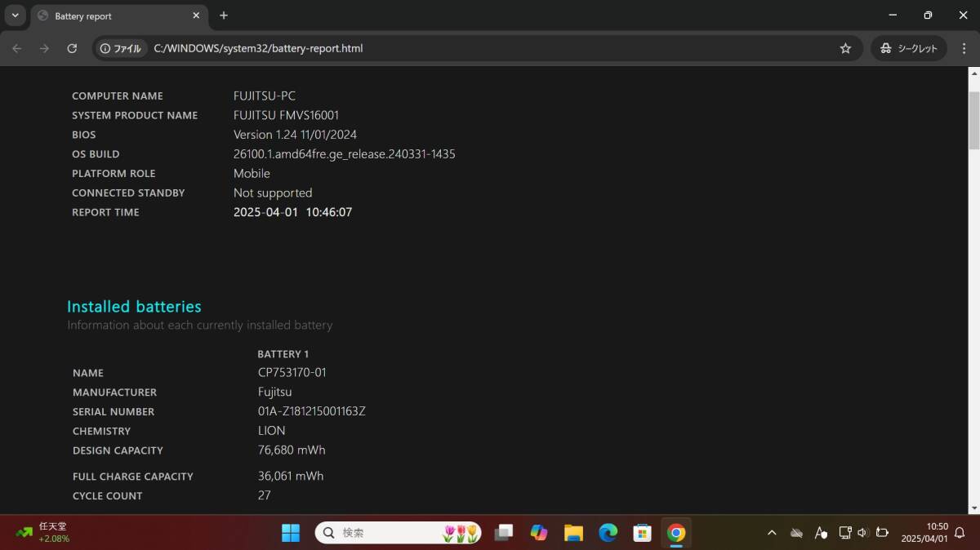Image resolution: width=980 pixels, height=550 pixels.
Task: Click the SYSTEM PRODUCT NAME label
Action: tap(135, 115)
